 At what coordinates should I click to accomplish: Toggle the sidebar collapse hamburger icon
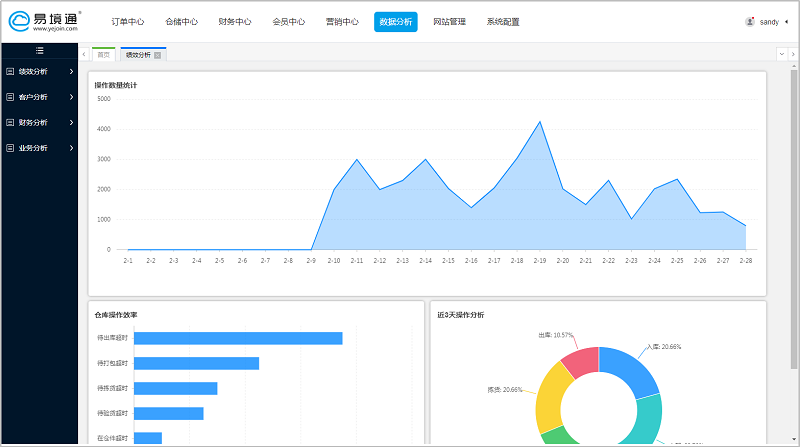tap(39, 50)
